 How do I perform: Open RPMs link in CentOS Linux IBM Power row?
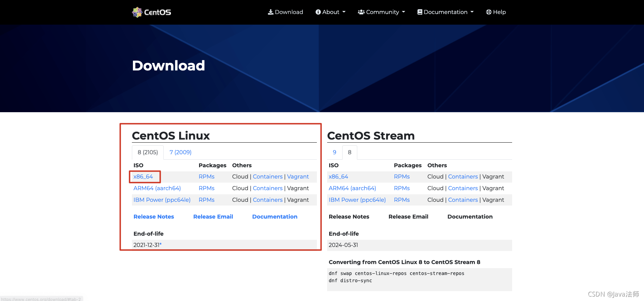click(207, 200)
